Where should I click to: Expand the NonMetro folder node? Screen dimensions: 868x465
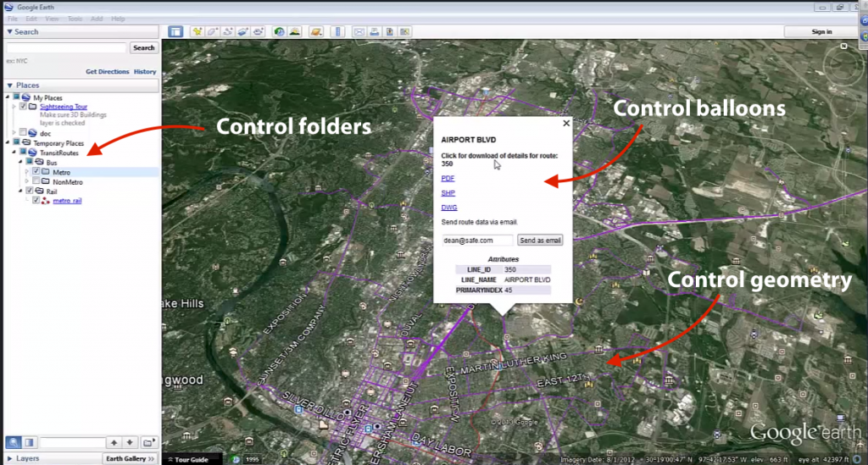(x=26, y=181)
